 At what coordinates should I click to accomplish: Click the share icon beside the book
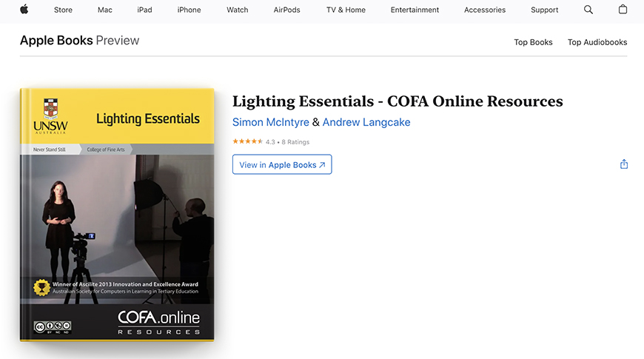(x=624, y=164)
